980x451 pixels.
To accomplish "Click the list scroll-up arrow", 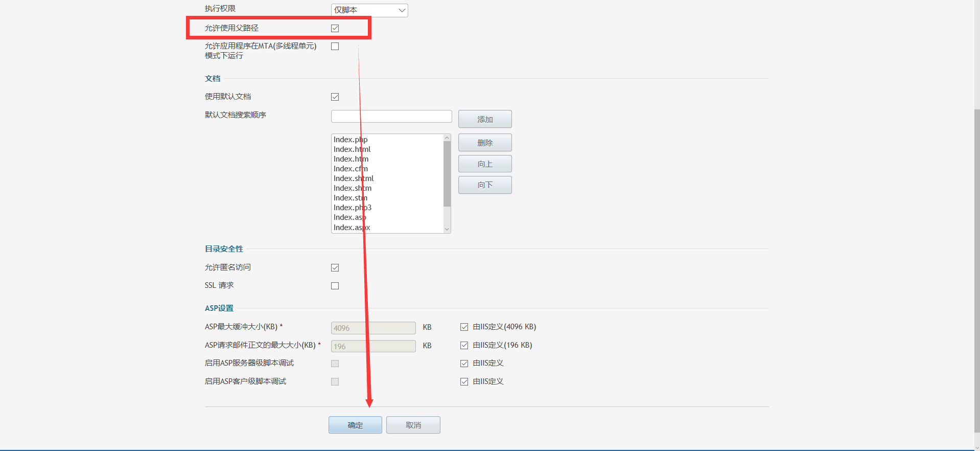I will click(447, 138).
